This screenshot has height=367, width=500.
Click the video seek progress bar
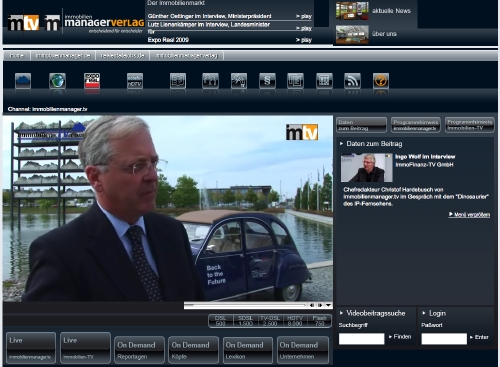[245, 305]
